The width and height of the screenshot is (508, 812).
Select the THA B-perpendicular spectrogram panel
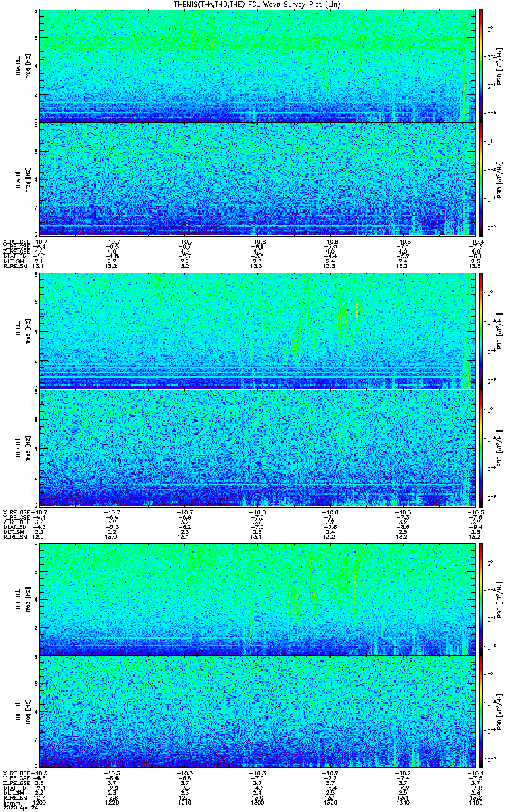(257, 66)
